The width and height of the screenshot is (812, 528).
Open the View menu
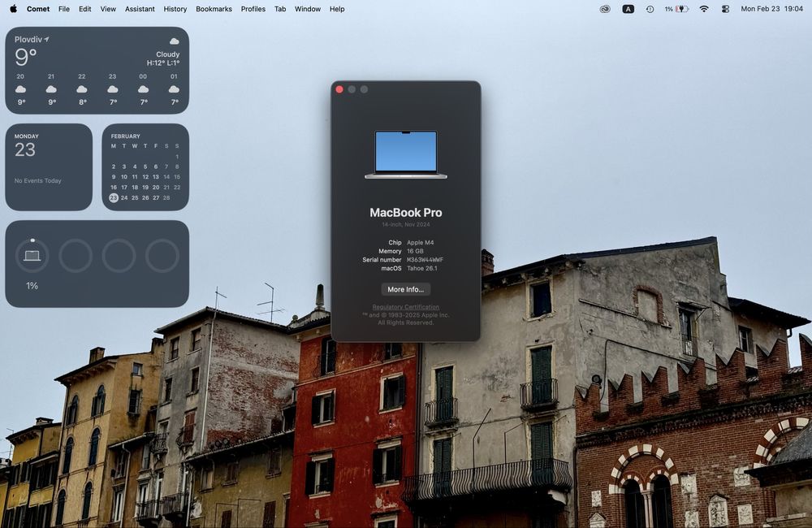108,9
